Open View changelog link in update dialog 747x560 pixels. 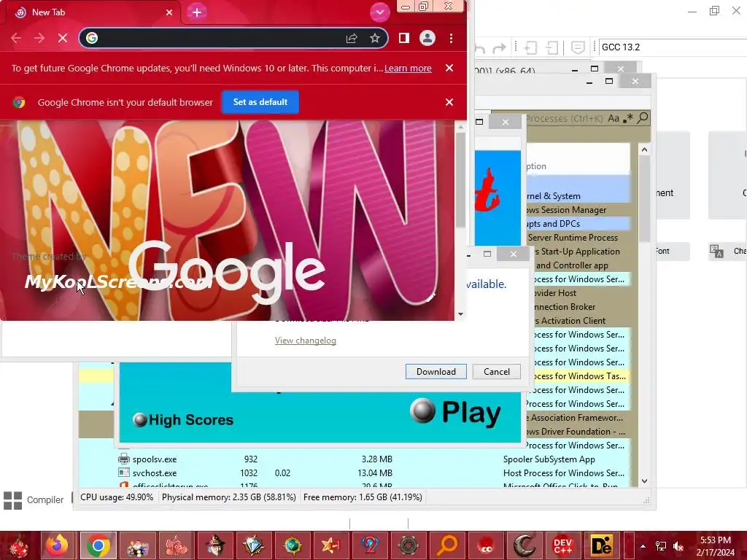pos(306,341)
